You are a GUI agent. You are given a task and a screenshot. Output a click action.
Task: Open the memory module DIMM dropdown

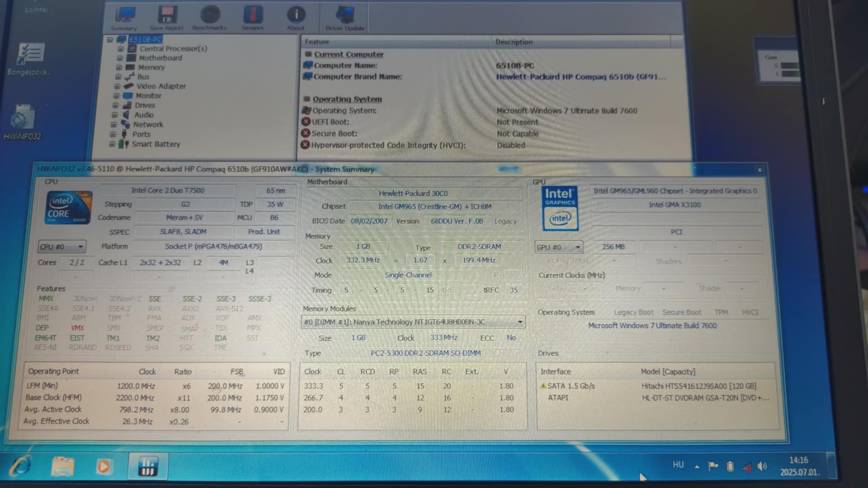(x=412, y=322)
